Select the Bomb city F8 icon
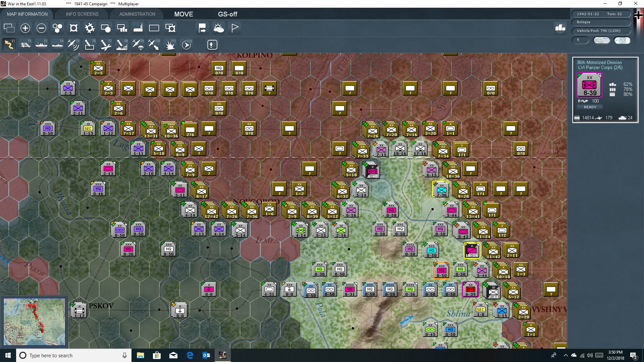This screenshot has height=362, width=644. tap(122, 45)
